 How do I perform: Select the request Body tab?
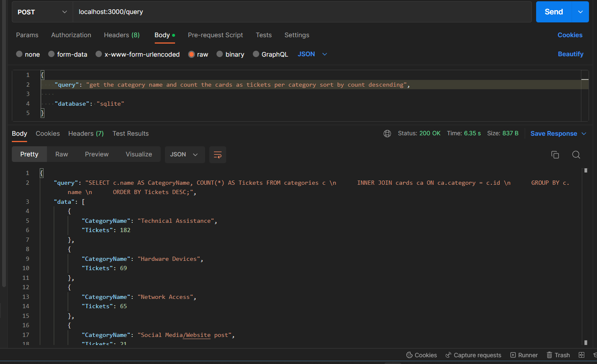(x=164, y=35)
